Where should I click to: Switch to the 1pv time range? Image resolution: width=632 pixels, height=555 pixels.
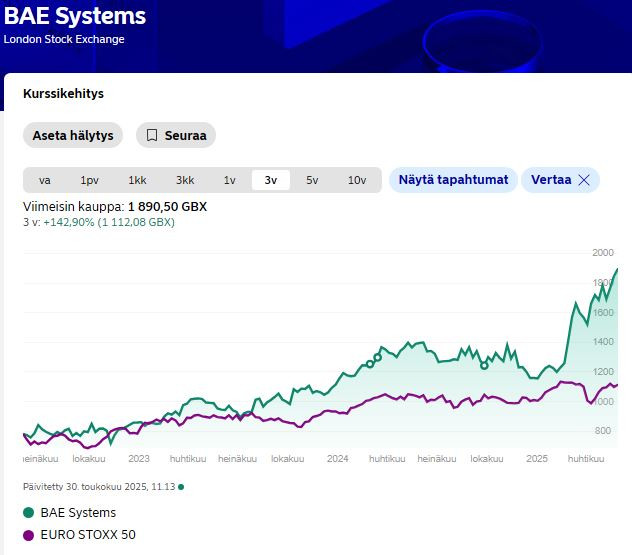pyautogui.click(x=89, y=180)
